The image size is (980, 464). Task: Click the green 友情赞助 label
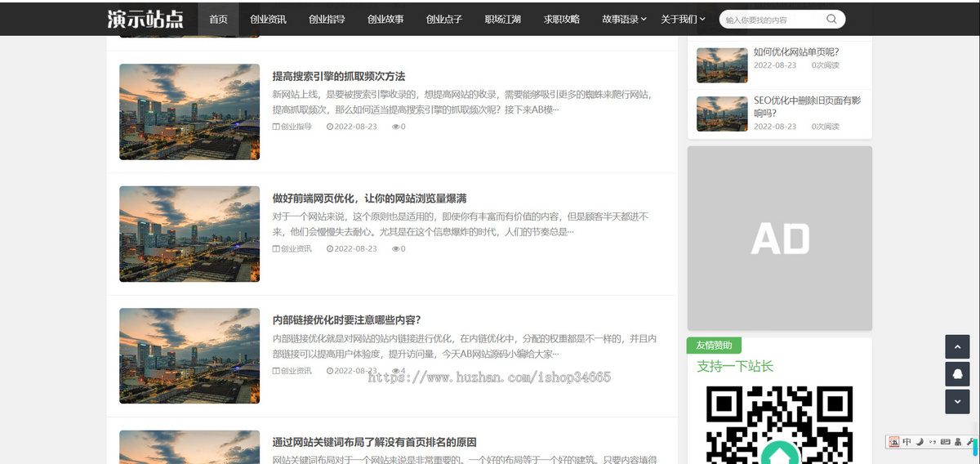click(714, 346)
